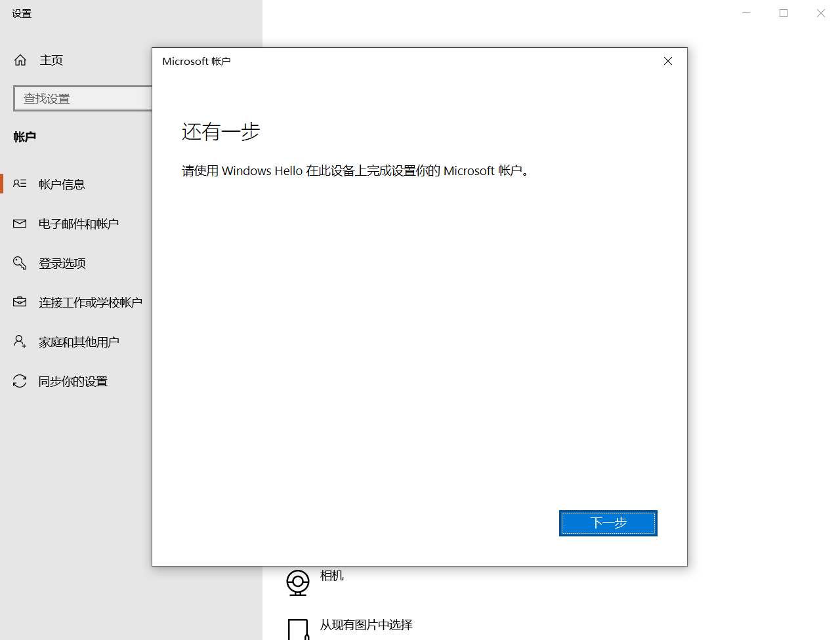Select the 电子邮件和帐户 label
Viewport: 840px width, 640px height.
[x=79, y=224]
